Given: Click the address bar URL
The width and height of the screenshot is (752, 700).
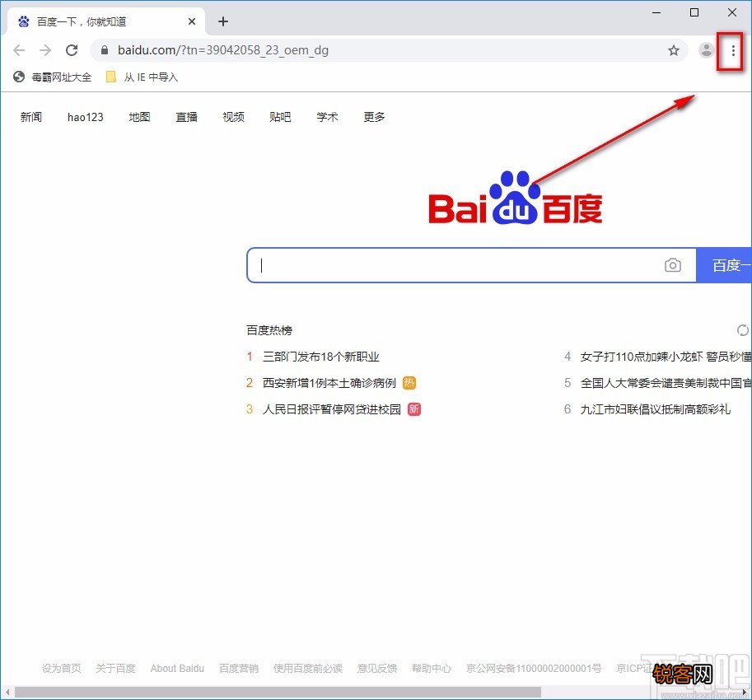Looking at the screenshot, I should (223, 50).
